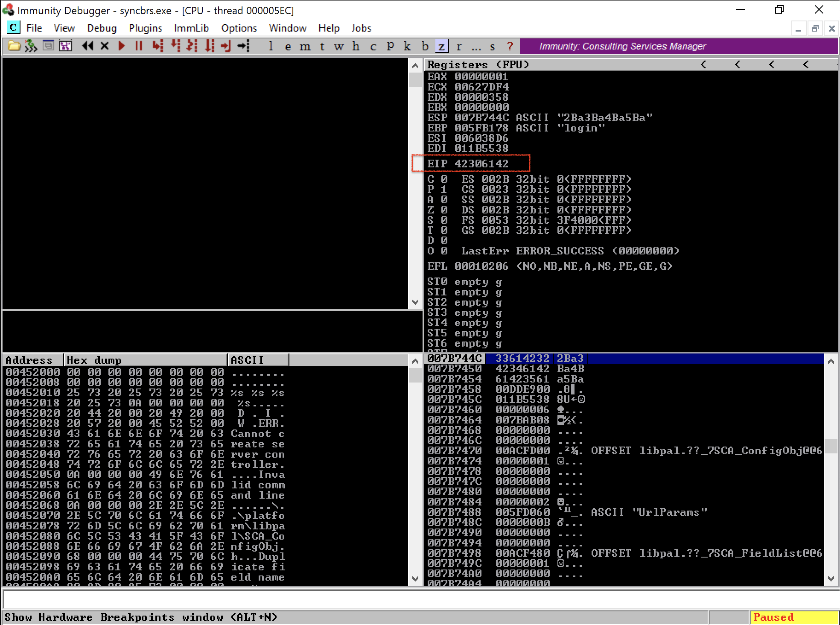Viewport: 840px width, 625px height.
Task: Select the stack row with ASCII "UrlParams"
Action: (x=625, y=512)
